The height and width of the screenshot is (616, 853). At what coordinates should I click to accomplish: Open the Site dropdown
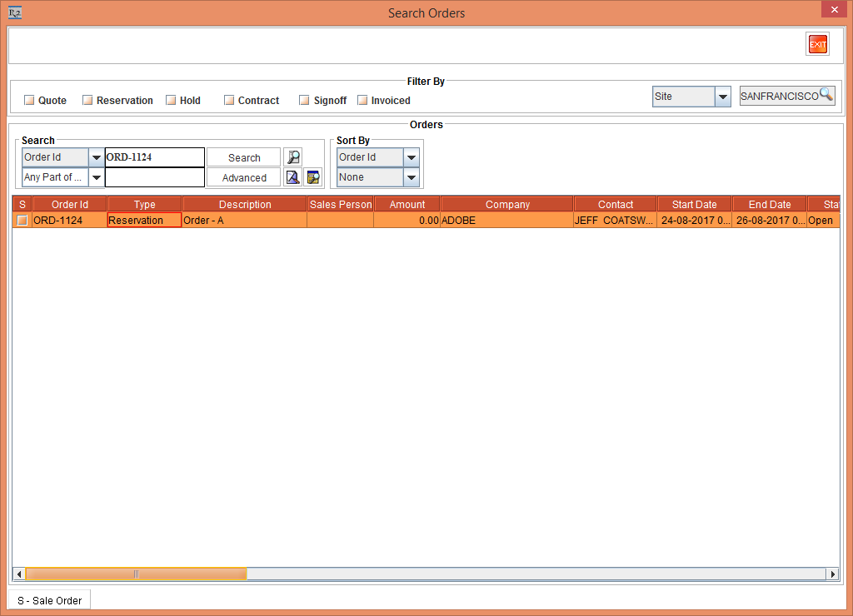tap(723, 97)
